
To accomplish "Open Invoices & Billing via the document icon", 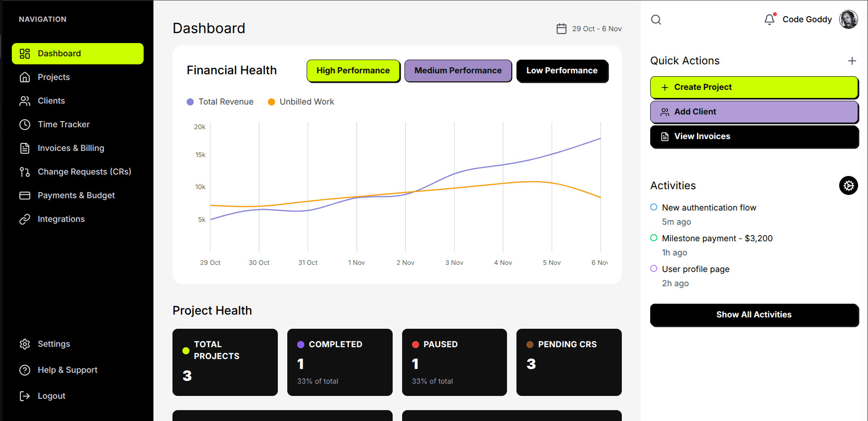I will 25,148.
